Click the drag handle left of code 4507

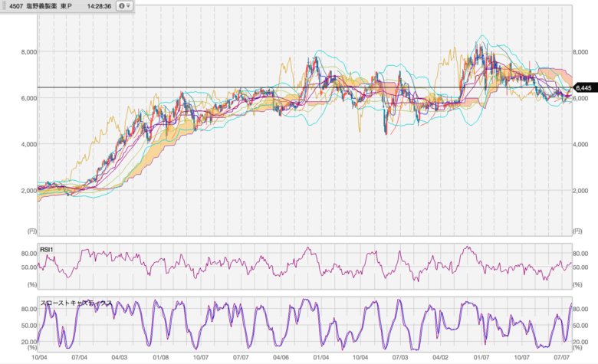click(3, 5)
